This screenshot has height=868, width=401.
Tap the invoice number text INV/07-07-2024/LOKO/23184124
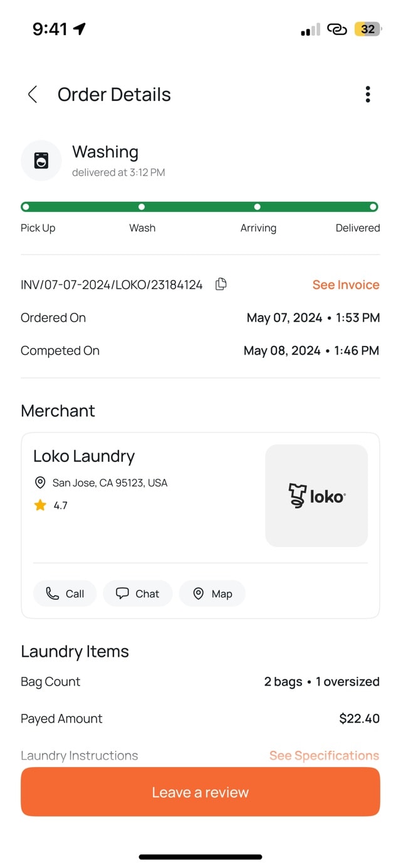(x=112, y=285)
